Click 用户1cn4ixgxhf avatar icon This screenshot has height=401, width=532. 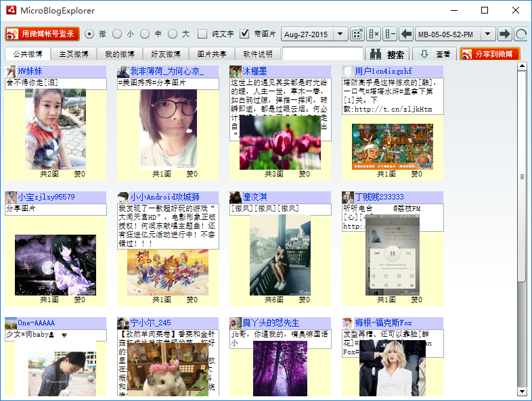348,72
